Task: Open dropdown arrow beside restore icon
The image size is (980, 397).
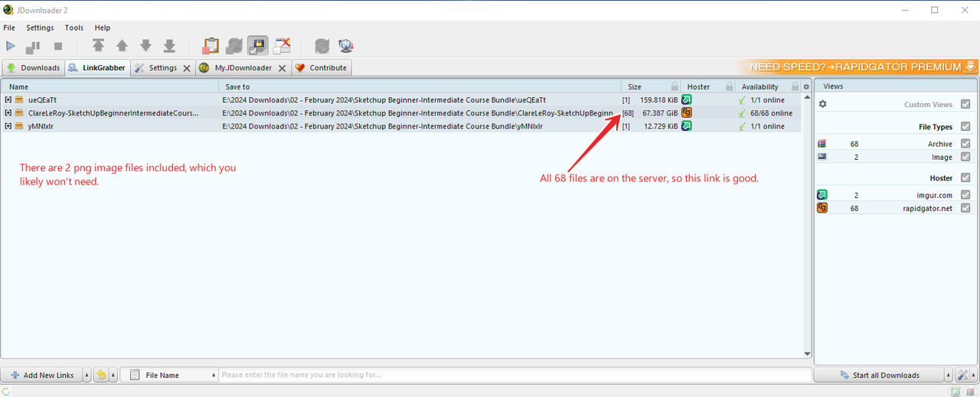Action: point(113,375)
